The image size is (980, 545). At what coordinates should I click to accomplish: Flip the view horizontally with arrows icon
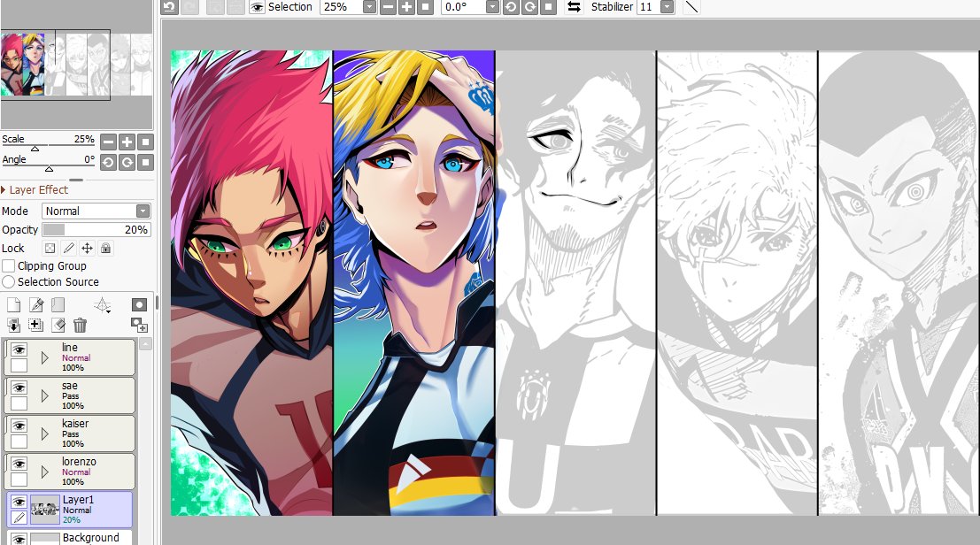point(574,7)
